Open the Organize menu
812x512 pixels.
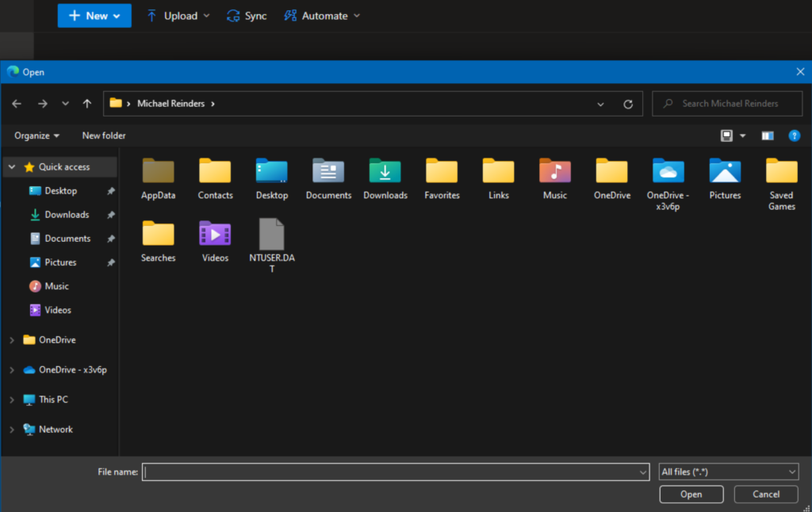[36, 136]
